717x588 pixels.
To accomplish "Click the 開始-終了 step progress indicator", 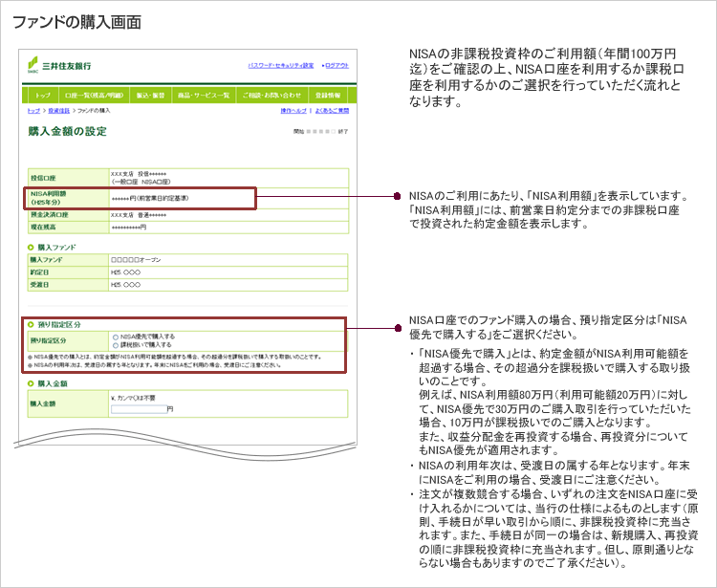I will (321, 131).
